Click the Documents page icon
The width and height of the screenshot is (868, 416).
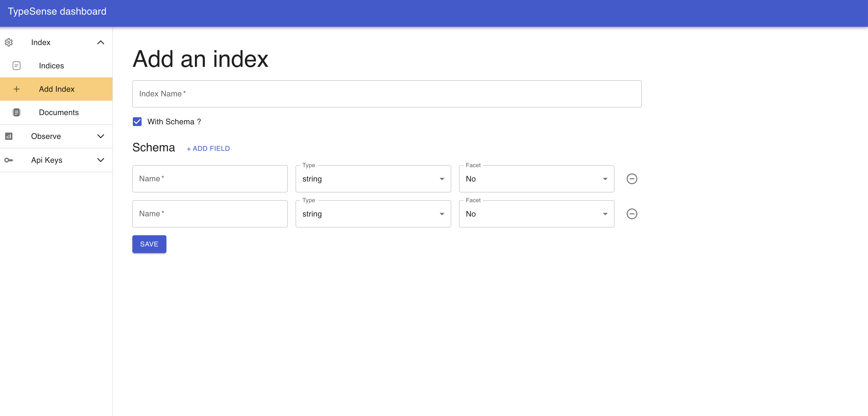[x=17, y=112]
